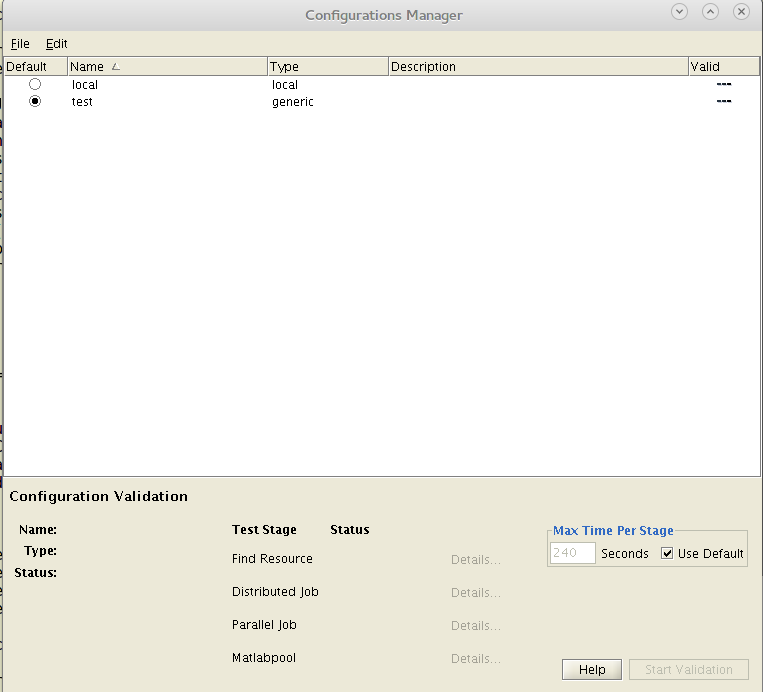763x692 pixels.
Task: Click the window maximize icon in title bar
Action: 710,12
